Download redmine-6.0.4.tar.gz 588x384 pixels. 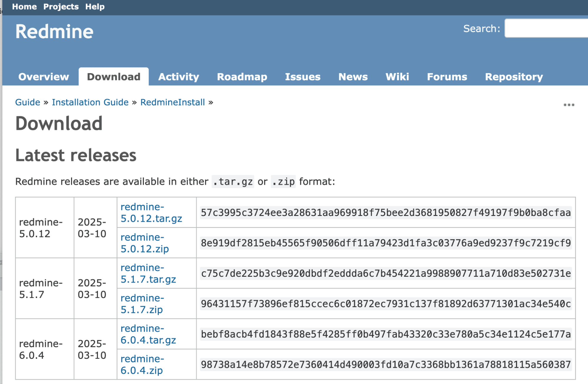tap(148, 334)
